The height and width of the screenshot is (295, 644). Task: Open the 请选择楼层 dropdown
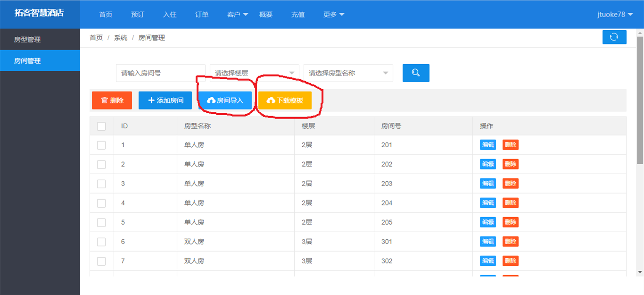pos(255,73)
